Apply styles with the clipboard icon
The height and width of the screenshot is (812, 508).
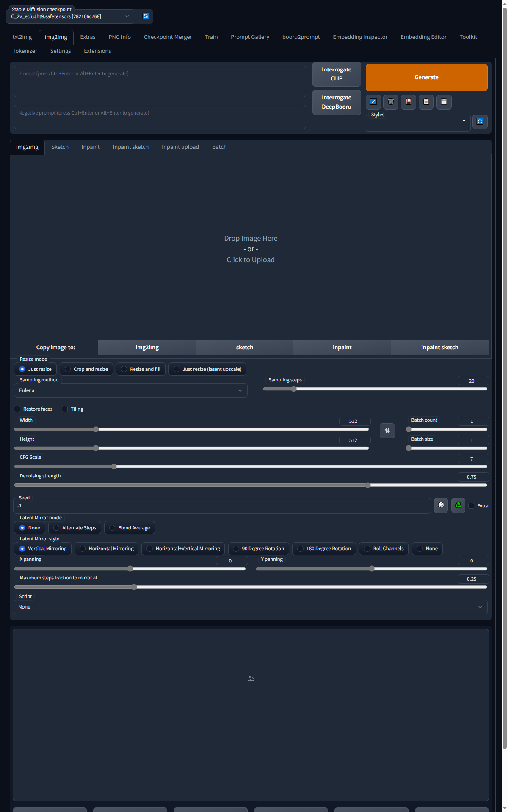pos(426,101)
